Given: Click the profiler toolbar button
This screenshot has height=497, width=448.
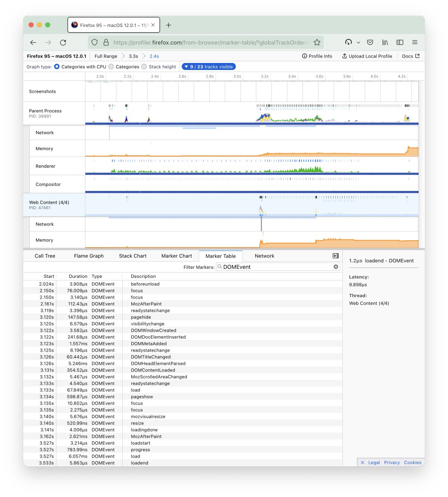Looking at the screenshot, I should (x=349, y=42).
